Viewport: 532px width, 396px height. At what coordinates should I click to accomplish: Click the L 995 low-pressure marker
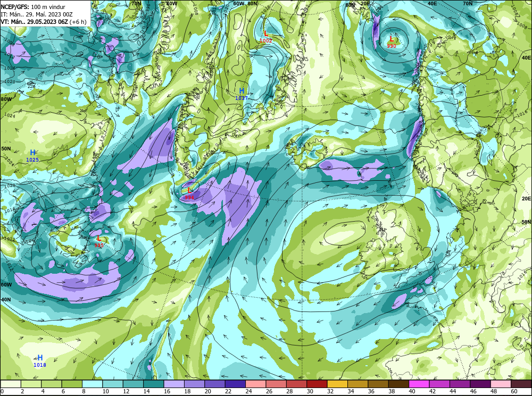coord(99,241)
